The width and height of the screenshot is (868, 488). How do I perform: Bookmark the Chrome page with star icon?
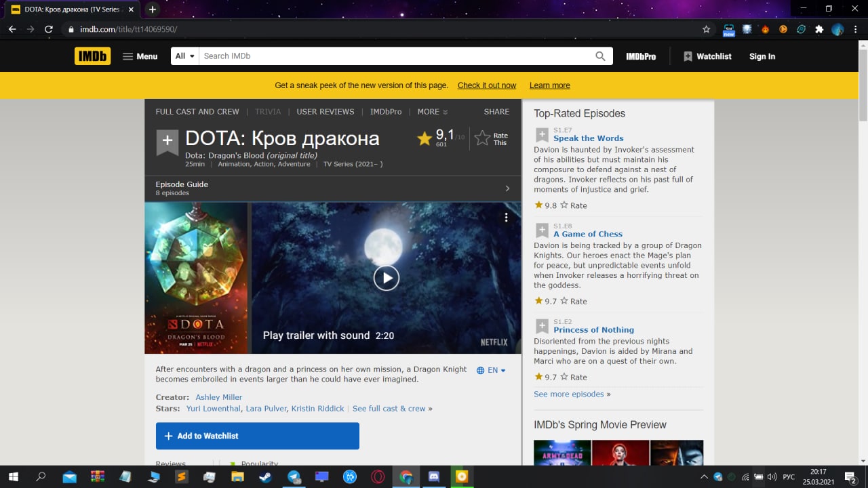[x=706, y=29]
